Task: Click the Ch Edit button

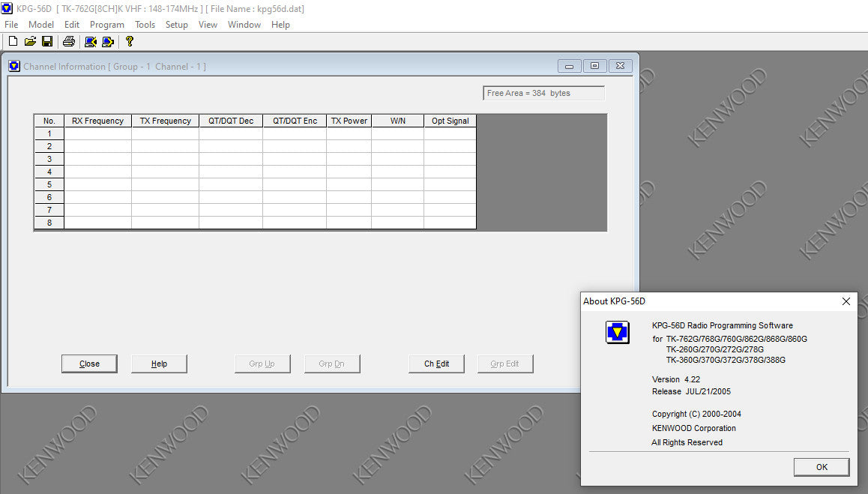Action: 436,364
